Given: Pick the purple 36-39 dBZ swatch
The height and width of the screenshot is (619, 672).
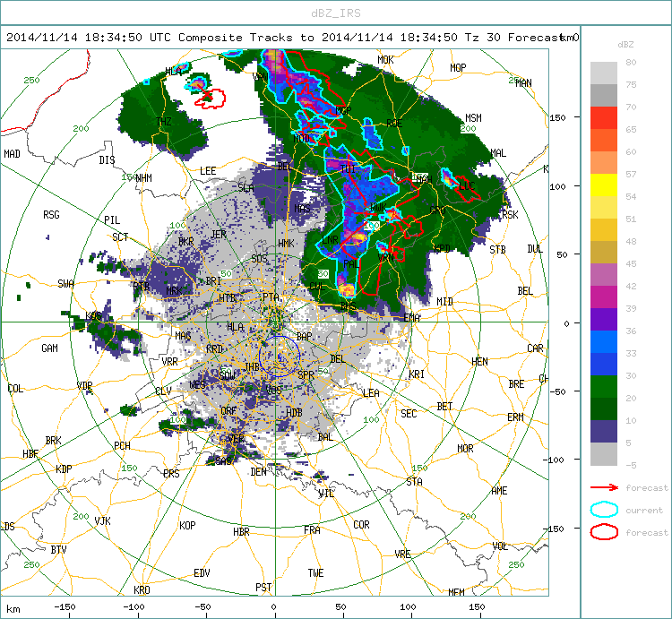Looking at the screenshot, I should point(603,320).
